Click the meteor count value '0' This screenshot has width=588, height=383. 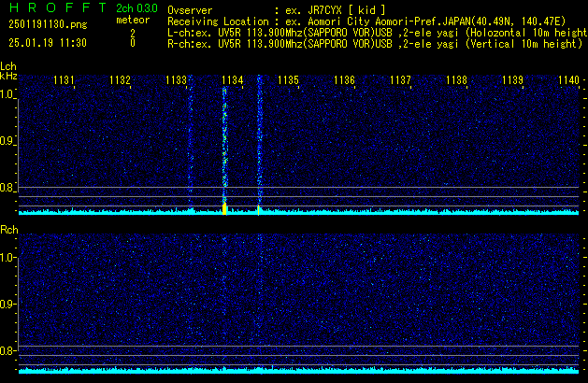click(133, 43)
